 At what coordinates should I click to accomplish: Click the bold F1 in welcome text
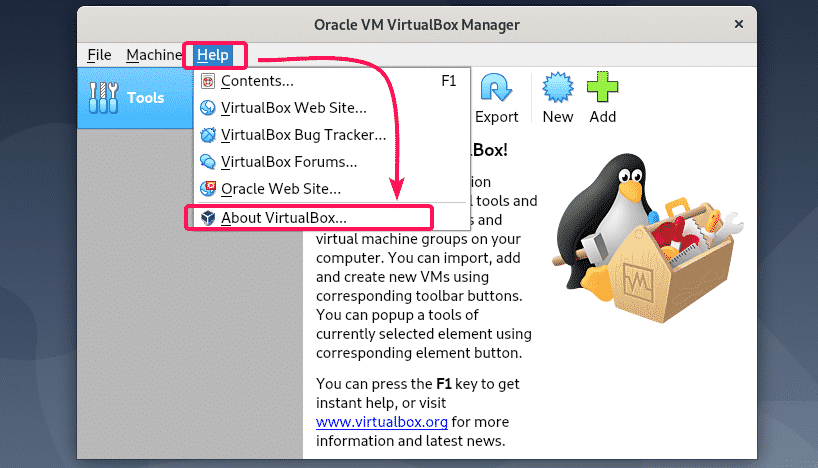[x=443, y=384]
